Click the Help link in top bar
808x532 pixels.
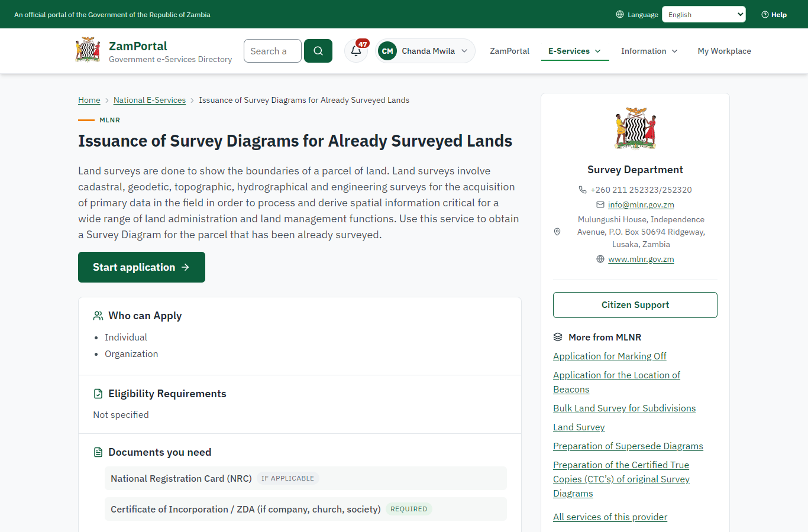click(x=774, y=15)
